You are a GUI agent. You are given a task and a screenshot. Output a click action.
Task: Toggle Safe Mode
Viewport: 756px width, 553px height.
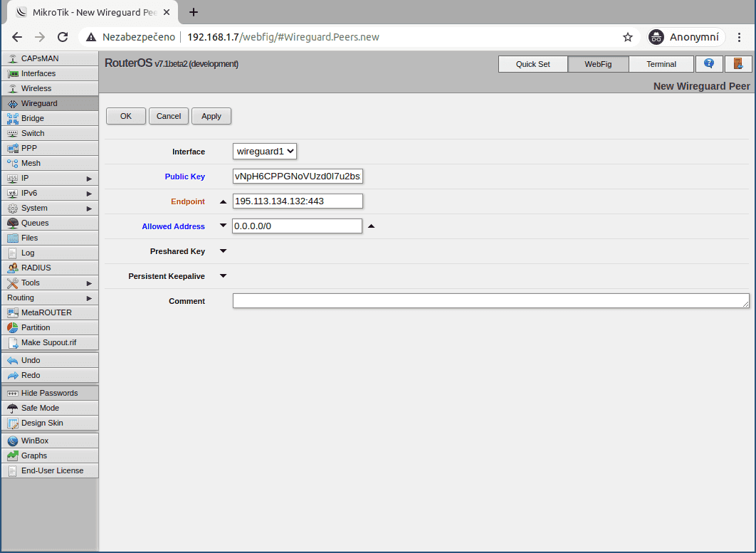pyautogui.click(x=50, y=408)
